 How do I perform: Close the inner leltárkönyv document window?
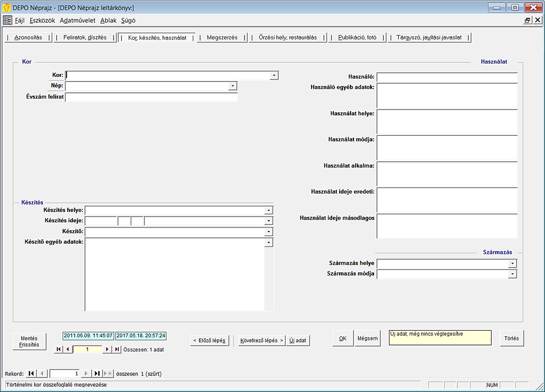[x=538, y=20]
